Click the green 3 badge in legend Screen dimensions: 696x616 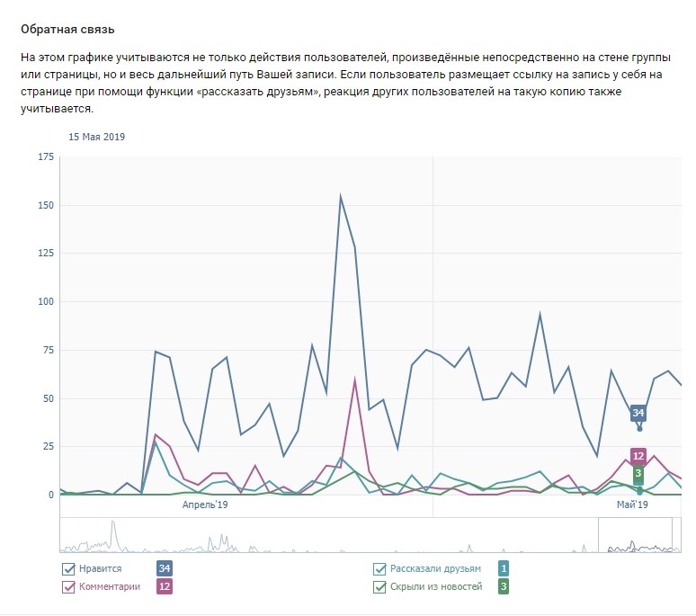(x=504, y=586)
